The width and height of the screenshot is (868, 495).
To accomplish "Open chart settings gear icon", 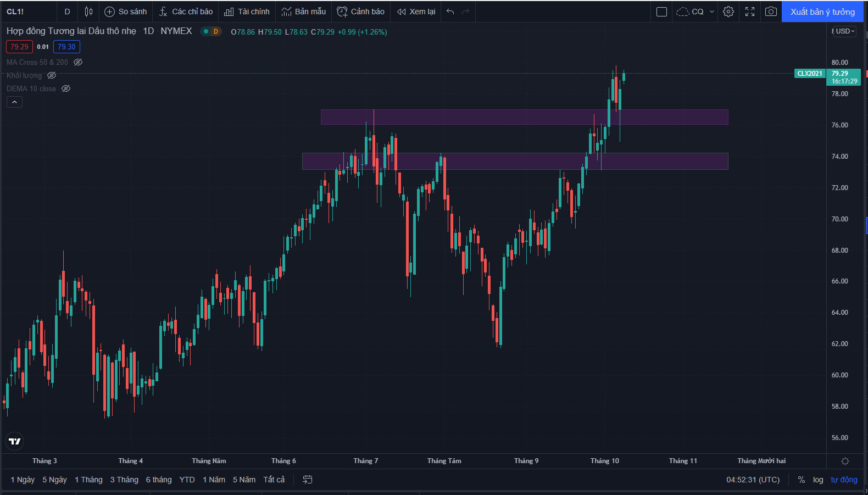I will 728,12.
